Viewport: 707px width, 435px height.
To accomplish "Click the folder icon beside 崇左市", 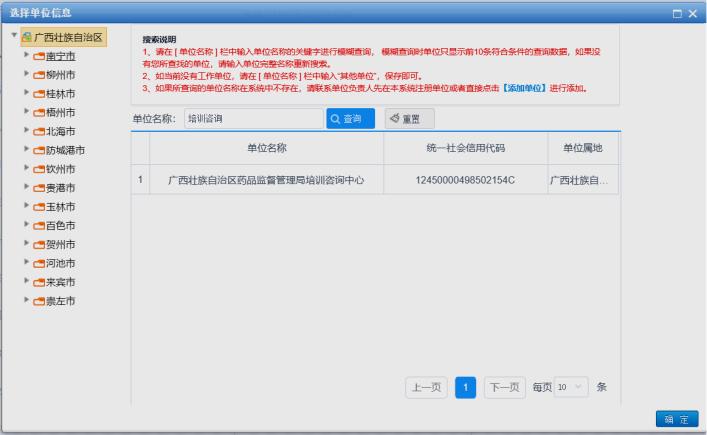I will coord(39,301).
